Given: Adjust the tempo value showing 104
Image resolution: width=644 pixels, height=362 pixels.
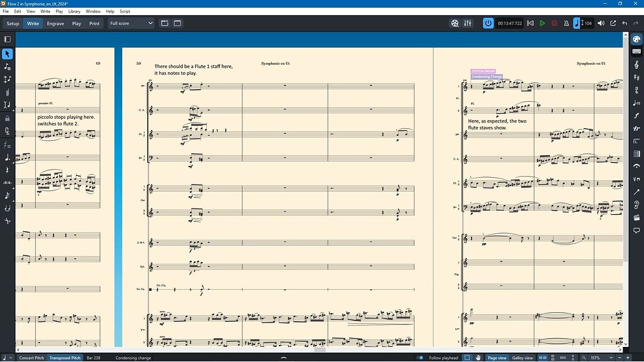Looking at the screenshot, I should 587,23.
